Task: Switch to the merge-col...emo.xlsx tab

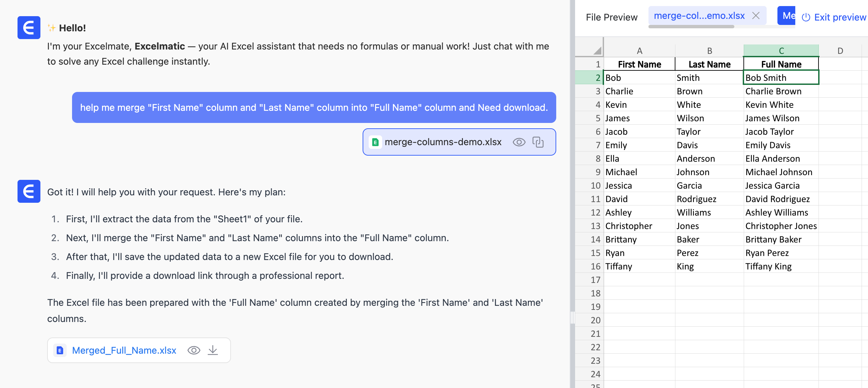Action: (x=699, y=16)
